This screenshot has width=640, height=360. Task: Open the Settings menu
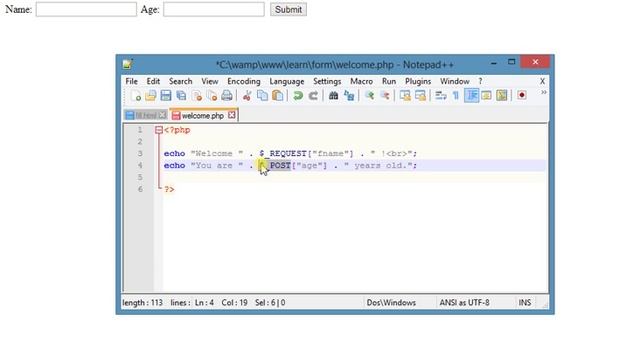(327, 81)
